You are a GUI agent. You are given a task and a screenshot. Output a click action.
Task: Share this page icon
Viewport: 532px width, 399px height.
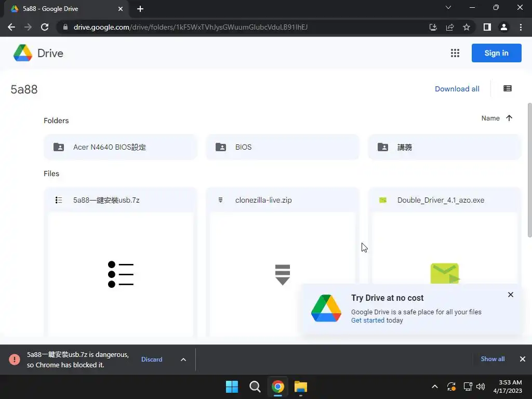tap(450, 27)
